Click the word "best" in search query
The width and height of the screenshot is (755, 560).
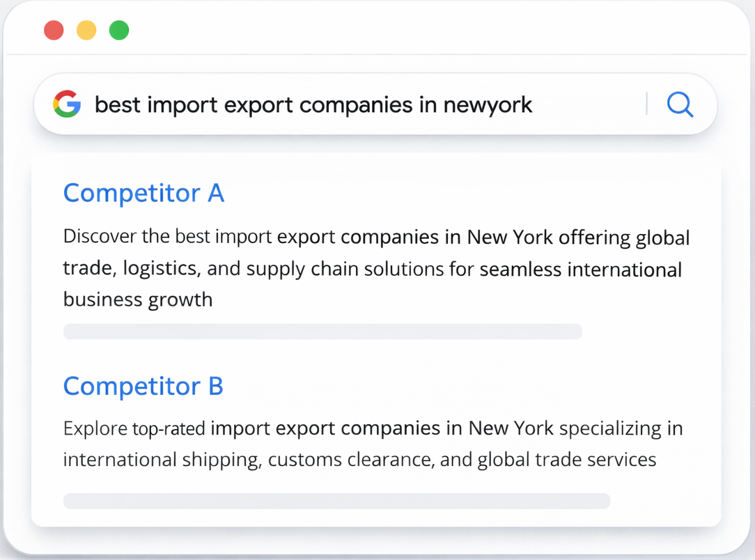coord(116,105)
